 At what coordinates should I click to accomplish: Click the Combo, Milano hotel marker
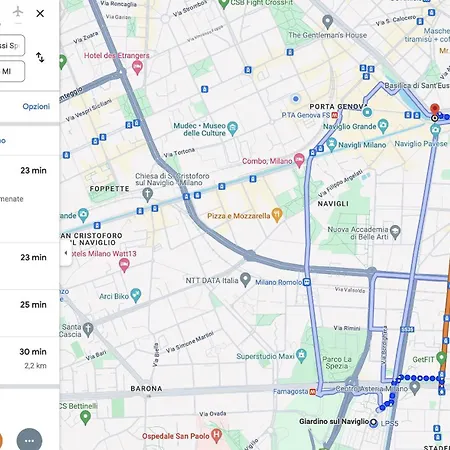point(299,160)
